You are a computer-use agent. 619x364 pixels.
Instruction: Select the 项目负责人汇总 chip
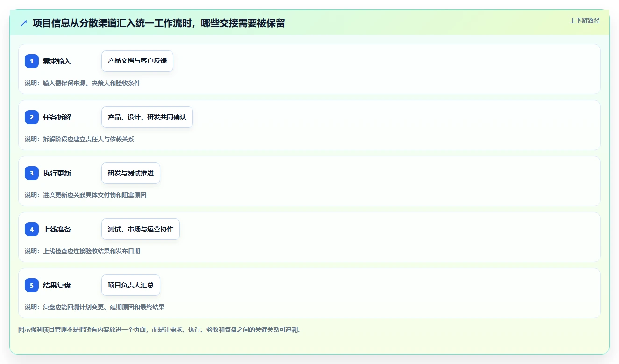(x=131, y=285)
